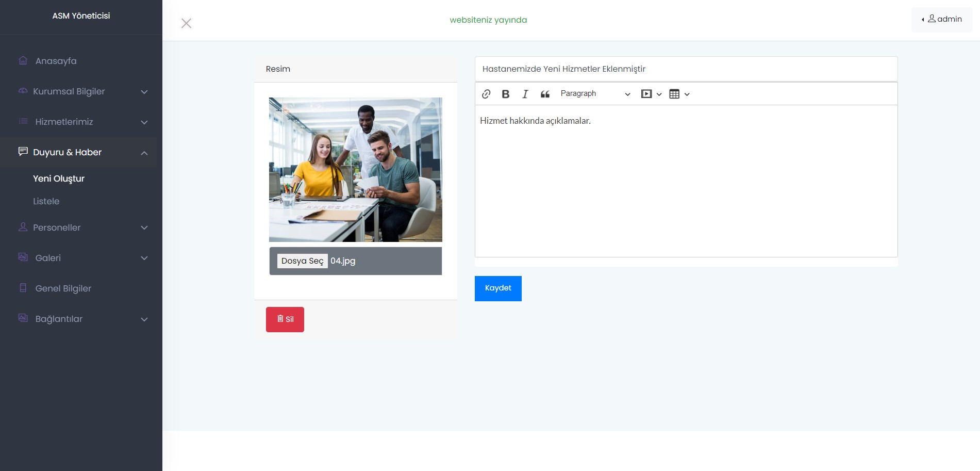
Task: Click into the editor text body area
Action: [x=686, y=181]
